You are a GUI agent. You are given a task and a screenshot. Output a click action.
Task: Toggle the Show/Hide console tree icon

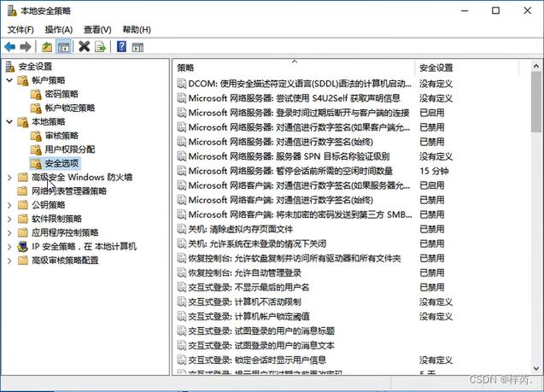pyautogui.click(x=63, y=46)
